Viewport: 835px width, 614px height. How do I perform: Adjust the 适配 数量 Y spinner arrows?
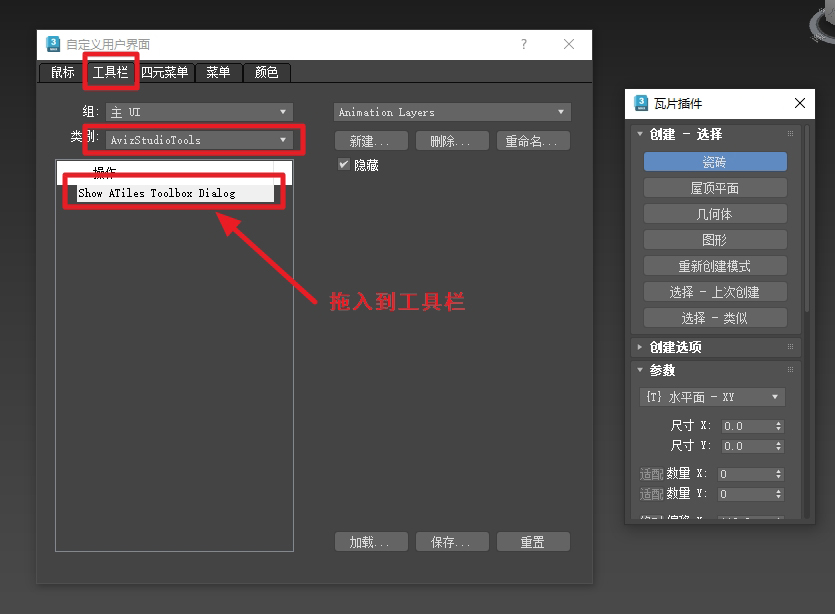pyautogui.click(x=779, y=494)
